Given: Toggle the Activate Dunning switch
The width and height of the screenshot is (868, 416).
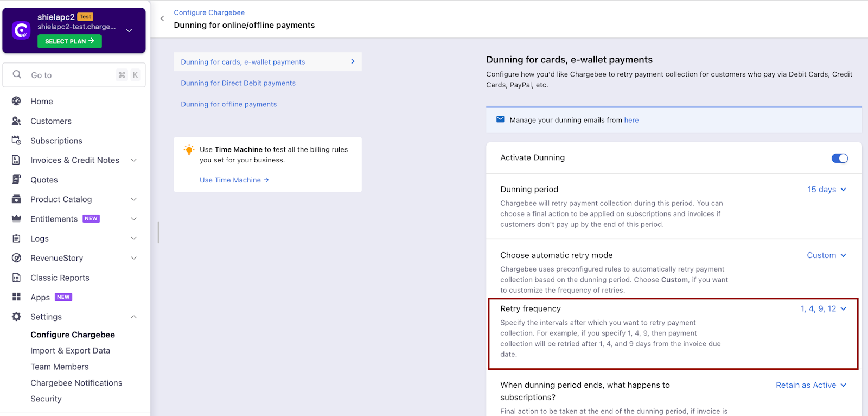Looking at the screenshot, I should [x=839, y=158].
